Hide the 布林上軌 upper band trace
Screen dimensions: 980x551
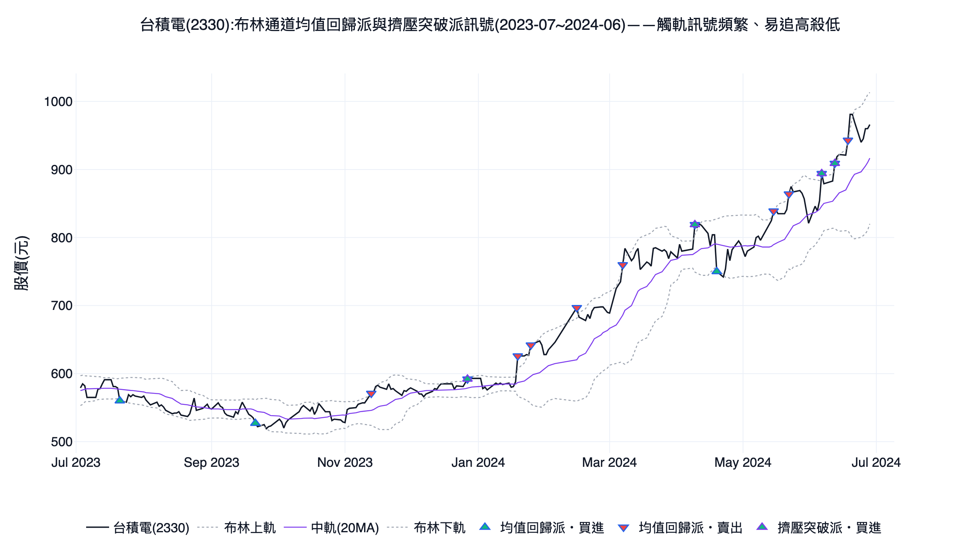236,528
